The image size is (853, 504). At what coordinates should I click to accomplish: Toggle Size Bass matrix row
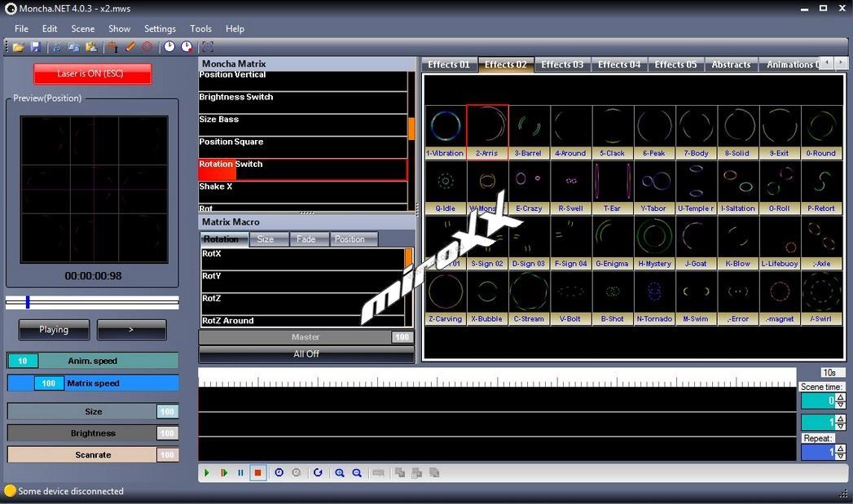point(303,125)
